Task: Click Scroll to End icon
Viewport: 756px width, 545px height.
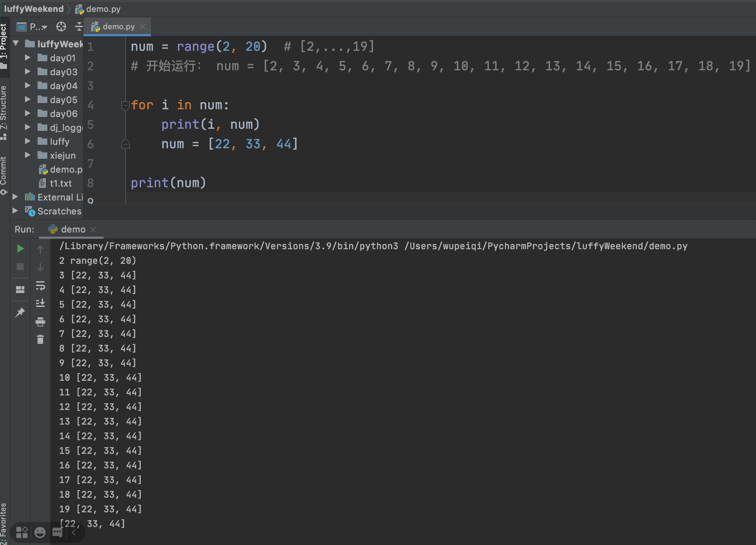Action: 40,303
